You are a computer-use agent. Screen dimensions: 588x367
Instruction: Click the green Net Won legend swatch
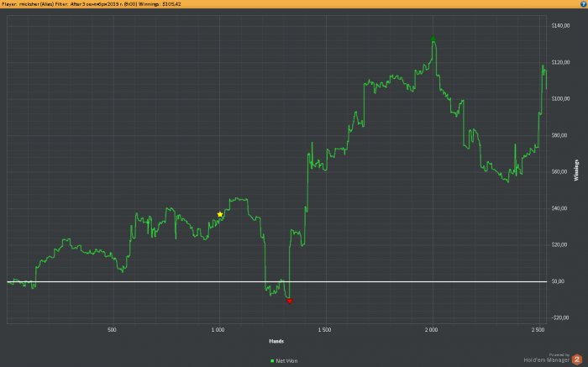(272, 361)
